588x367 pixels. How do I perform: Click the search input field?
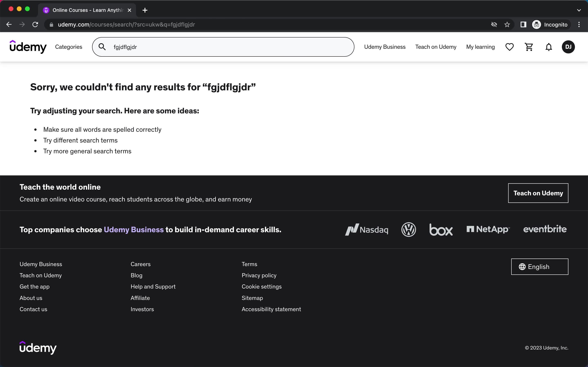(x=223, y=47)
